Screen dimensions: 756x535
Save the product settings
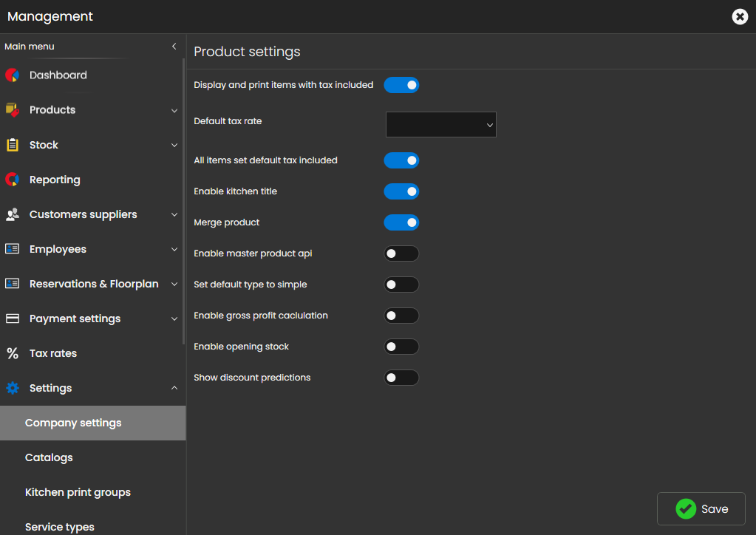(x=701, y=508)
